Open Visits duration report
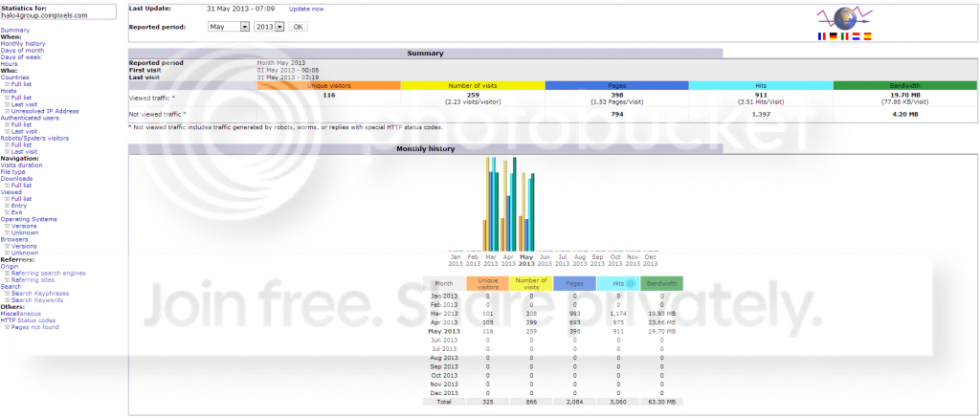Viewport: 980px width, 418px height. click(21, 165)
